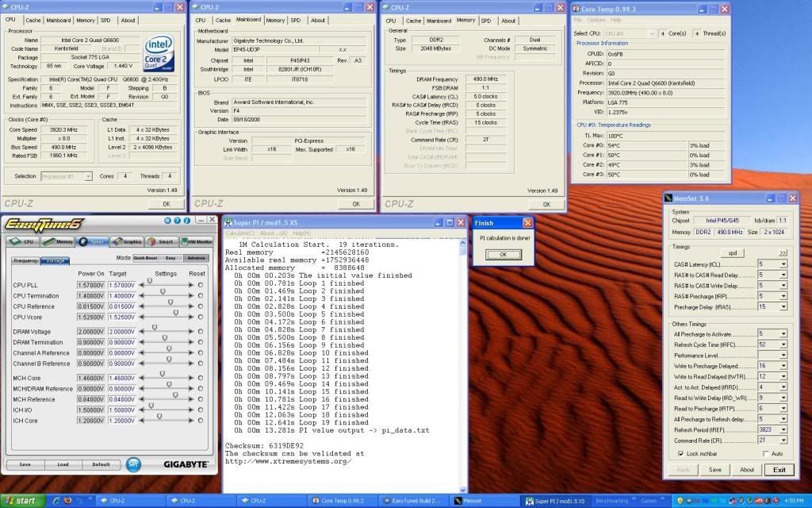Open the Precharge Delay (tRAS) dropdown

(783, 307)
